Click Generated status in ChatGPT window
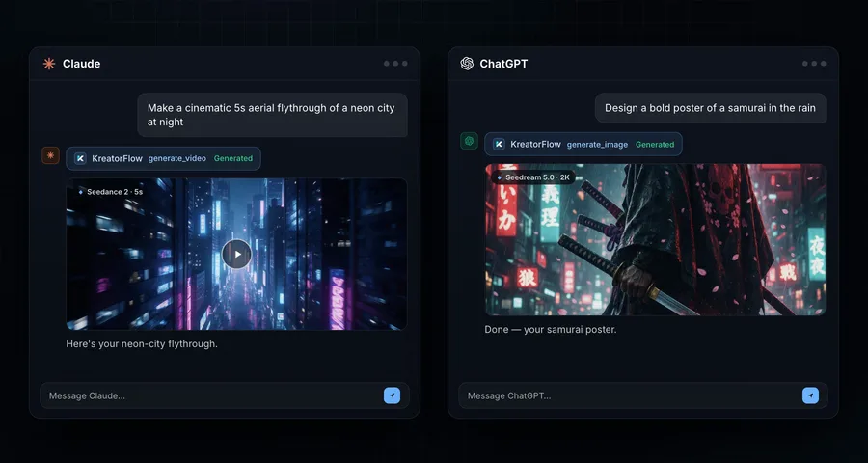This screenshot has width=868, height=463. tap(655, 145)
